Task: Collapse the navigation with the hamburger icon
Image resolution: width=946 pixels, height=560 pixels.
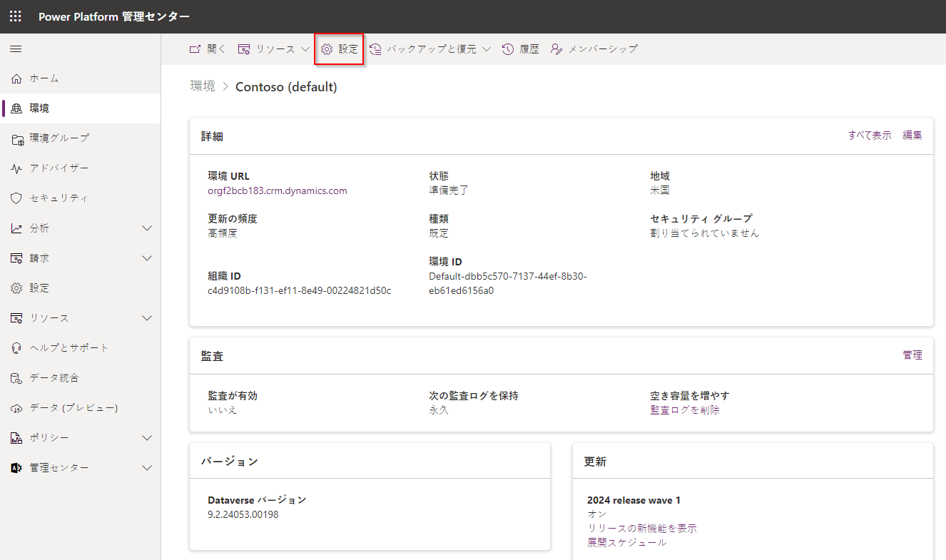Action: (16, 49)
